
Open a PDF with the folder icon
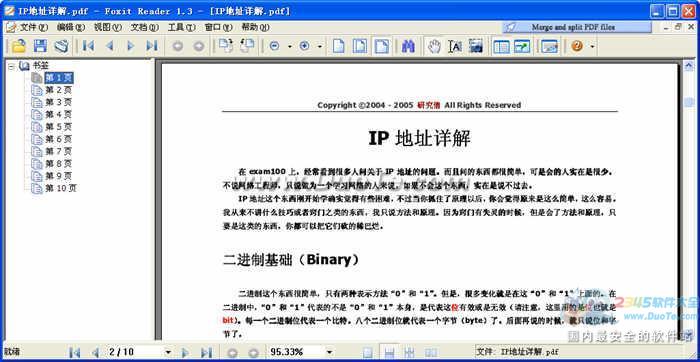tap(18, 46)
